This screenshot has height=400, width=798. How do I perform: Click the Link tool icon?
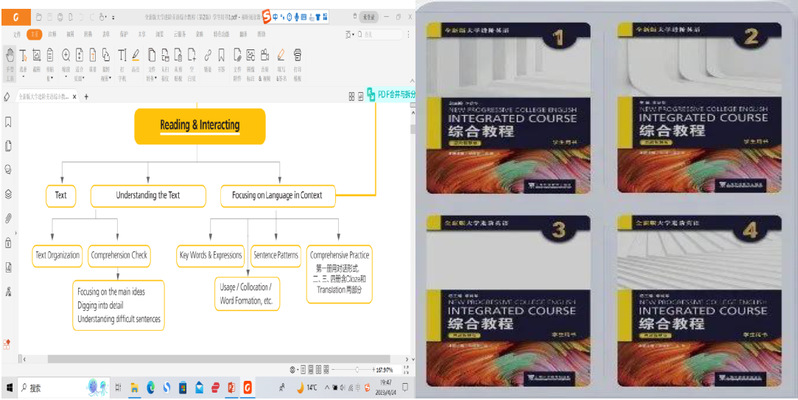208,56
